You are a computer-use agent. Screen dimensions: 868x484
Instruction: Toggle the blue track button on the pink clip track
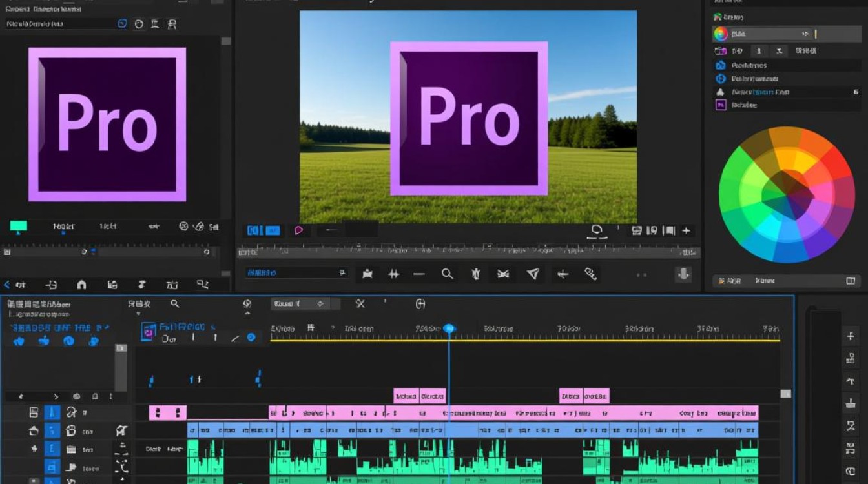(x=52, y=412)
